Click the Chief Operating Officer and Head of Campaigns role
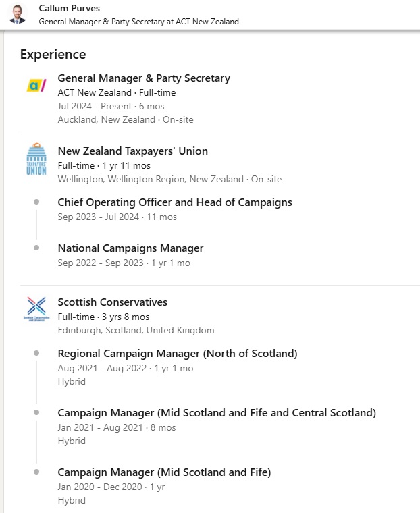This screenshot has height=513, width=420. 175,202
